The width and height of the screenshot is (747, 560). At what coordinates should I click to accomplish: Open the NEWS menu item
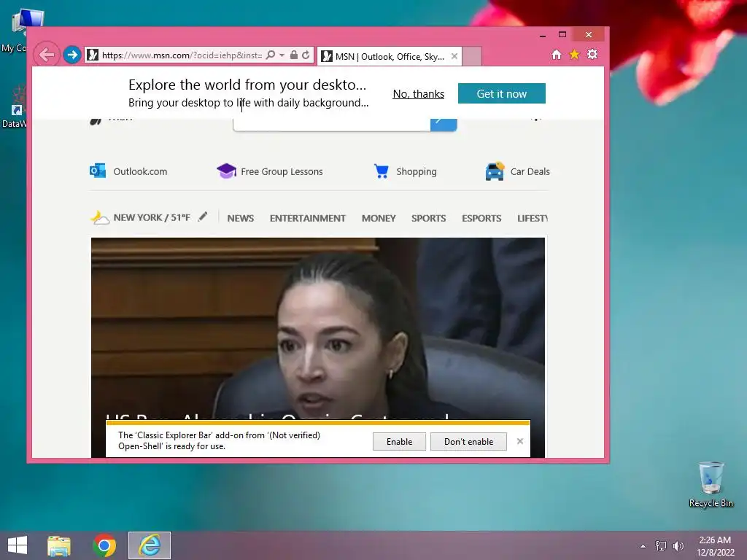click(241, 218)
